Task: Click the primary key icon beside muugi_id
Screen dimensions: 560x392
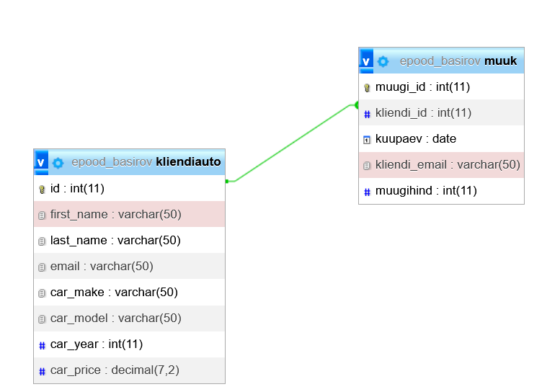Action: pyautogui.click(x=367, y=88)
